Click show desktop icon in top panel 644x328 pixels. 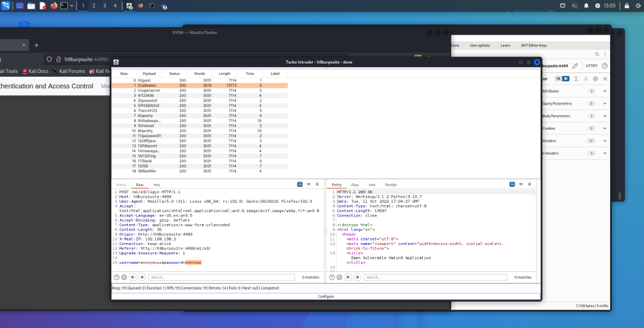pos(19,6)
